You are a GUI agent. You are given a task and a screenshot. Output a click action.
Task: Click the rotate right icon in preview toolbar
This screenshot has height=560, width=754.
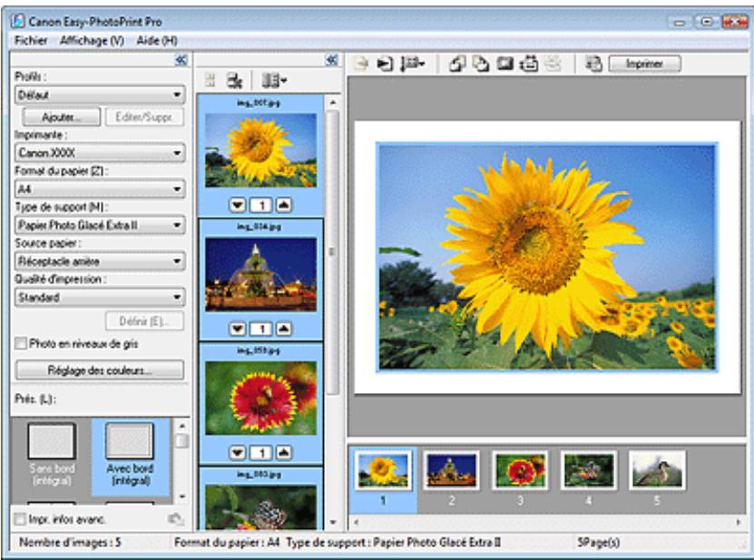click(480, 64)
